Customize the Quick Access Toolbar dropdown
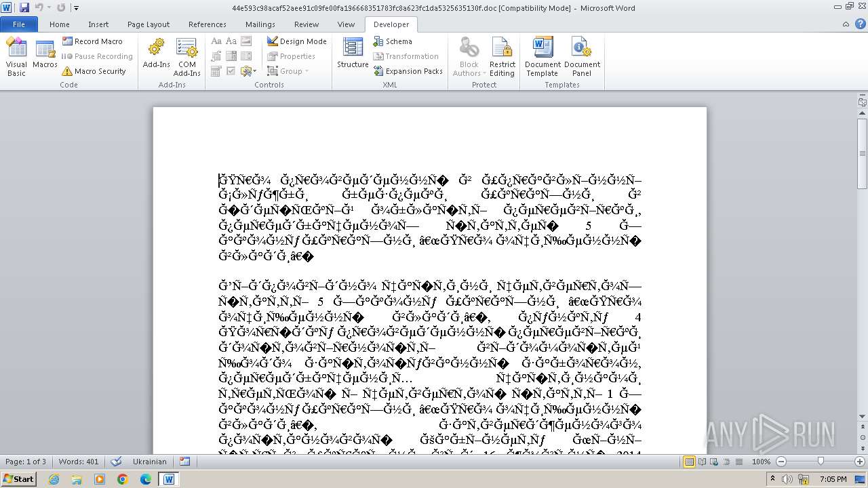868x488 pixels. click(x=76, y=8)
